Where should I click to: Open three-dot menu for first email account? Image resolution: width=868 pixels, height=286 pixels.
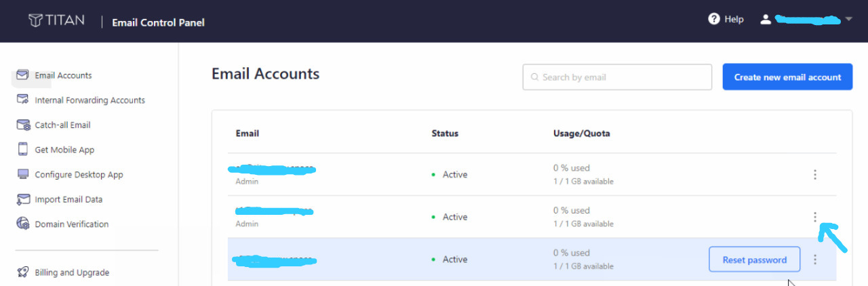[815, 175]
